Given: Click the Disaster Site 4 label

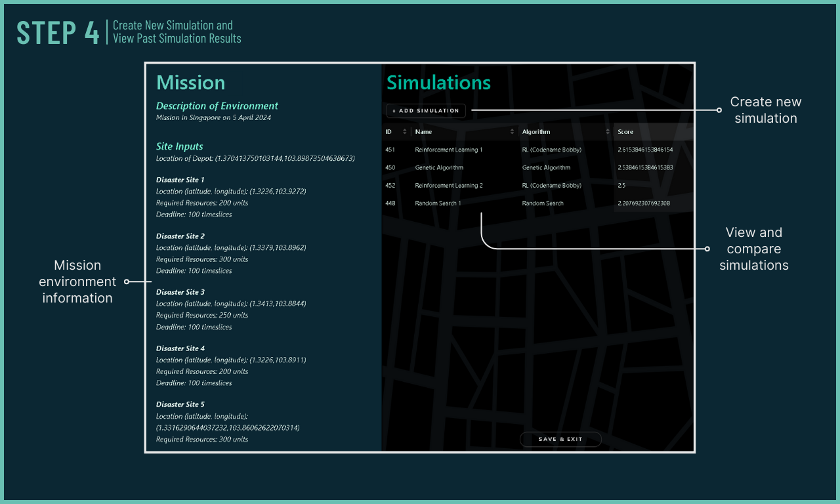Looking at the screenshot, I should pos(180,348).
